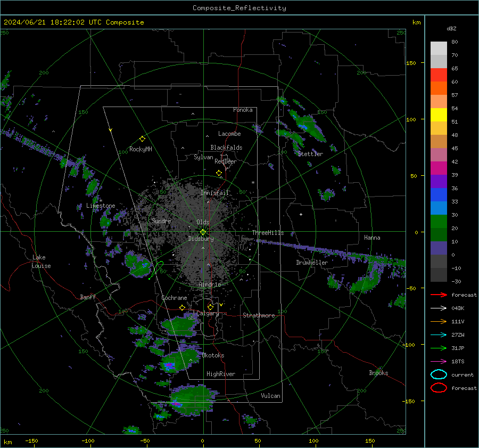479x448 pixels.
Task: Click the Sundre town label
Action: pos(161,221)
